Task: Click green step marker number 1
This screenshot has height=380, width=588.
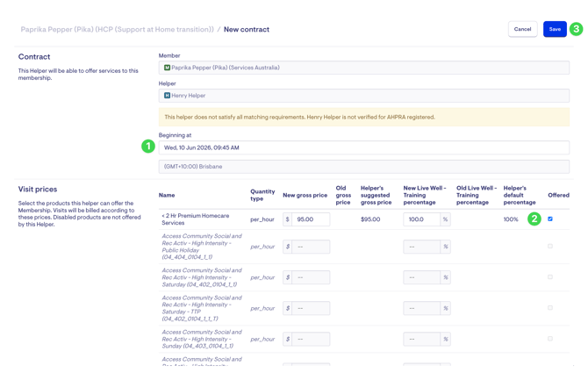Action: tap(148, 146)
